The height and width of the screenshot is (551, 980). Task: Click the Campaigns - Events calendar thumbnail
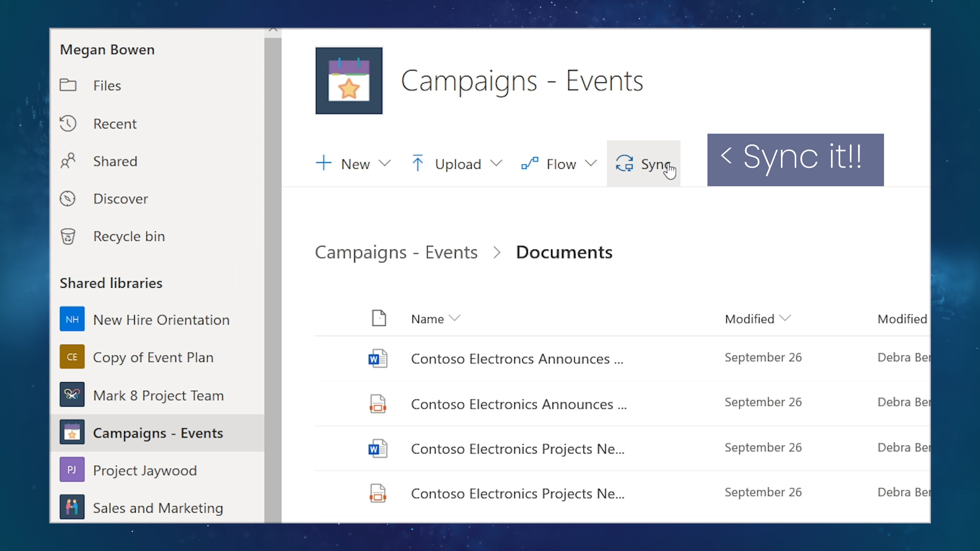349,81
